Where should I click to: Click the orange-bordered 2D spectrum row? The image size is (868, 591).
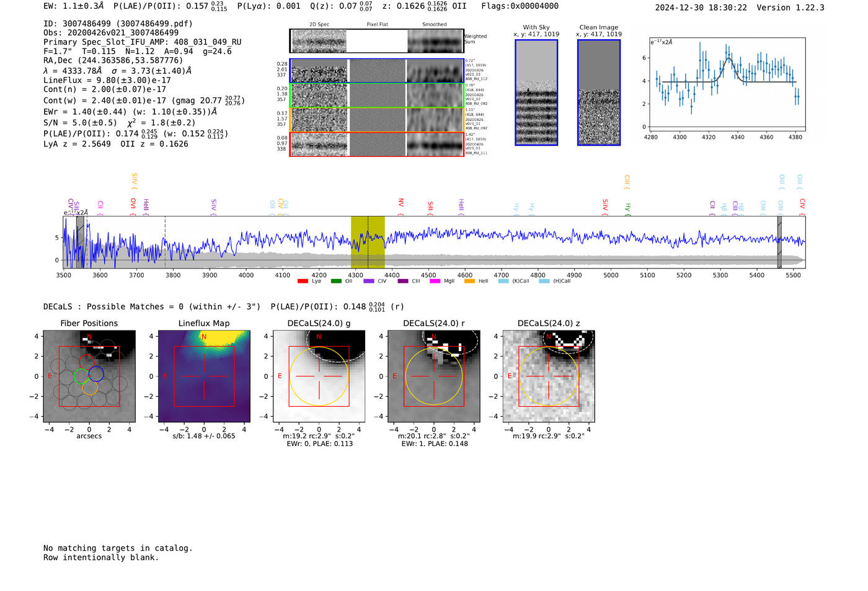tap(376, 120)
